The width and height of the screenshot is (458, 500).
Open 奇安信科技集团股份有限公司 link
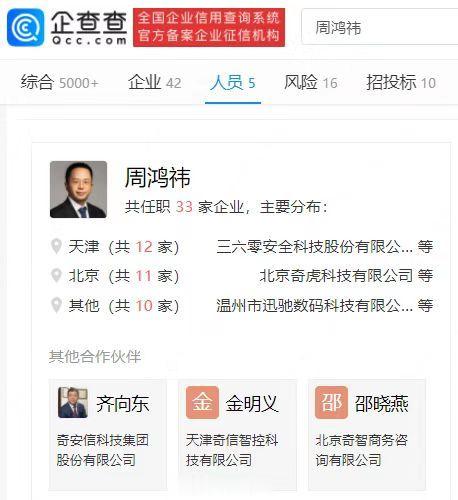[103, 450]
